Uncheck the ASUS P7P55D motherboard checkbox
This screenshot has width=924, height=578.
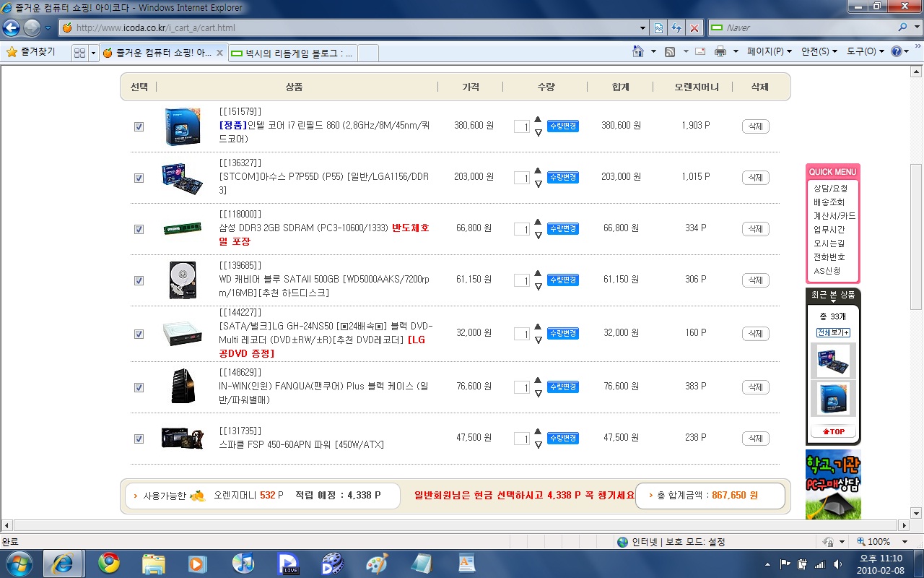click(139, 178)
